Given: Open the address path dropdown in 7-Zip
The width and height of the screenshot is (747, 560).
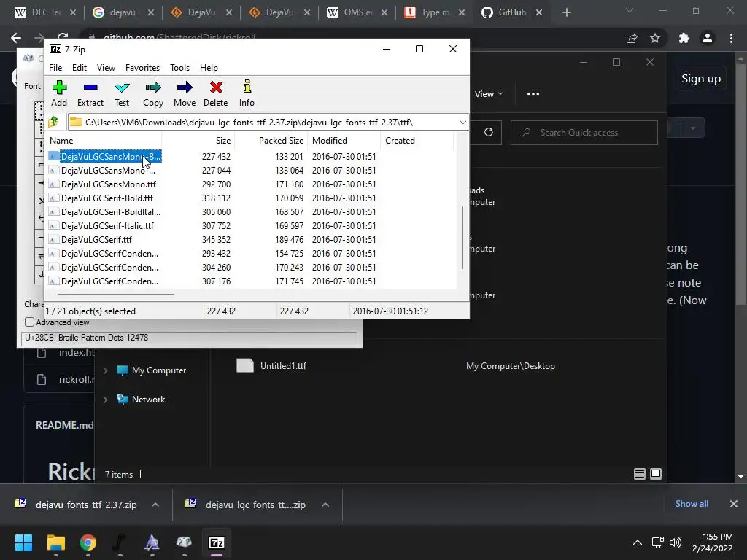Looking at the screenshot, I should 462,122.
